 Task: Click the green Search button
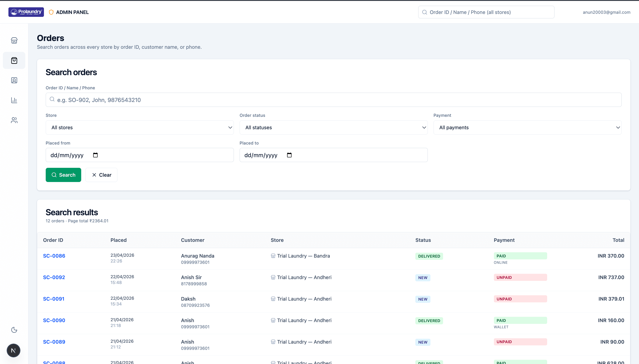(63, 175)
